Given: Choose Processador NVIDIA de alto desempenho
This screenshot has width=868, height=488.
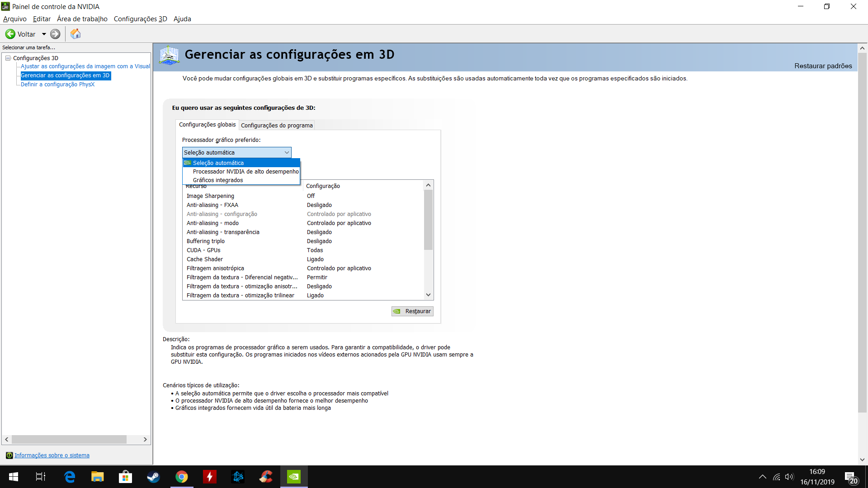Looking at the screenshot, I should (x=241, y=172).
